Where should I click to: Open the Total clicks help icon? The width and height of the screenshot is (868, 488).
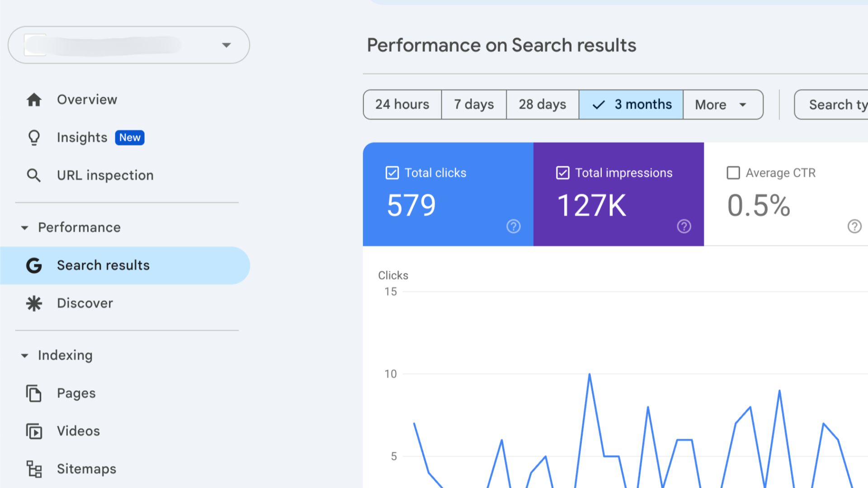513,226
